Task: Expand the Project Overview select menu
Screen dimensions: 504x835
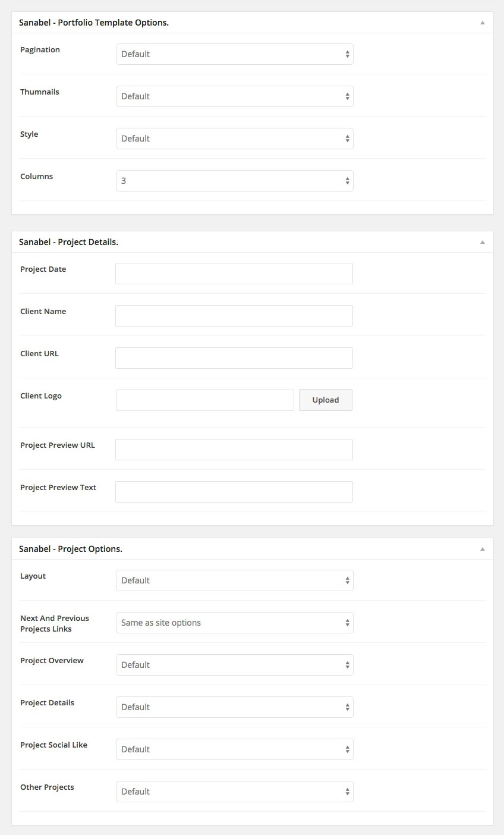Action: [x=234, y=665]
